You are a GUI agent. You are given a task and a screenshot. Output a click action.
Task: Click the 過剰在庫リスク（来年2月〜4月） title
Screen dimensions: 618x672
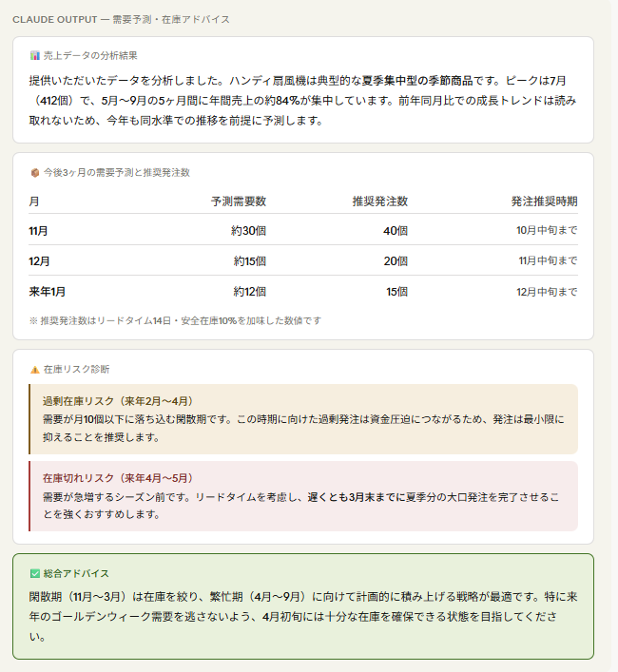coord(118,401)
